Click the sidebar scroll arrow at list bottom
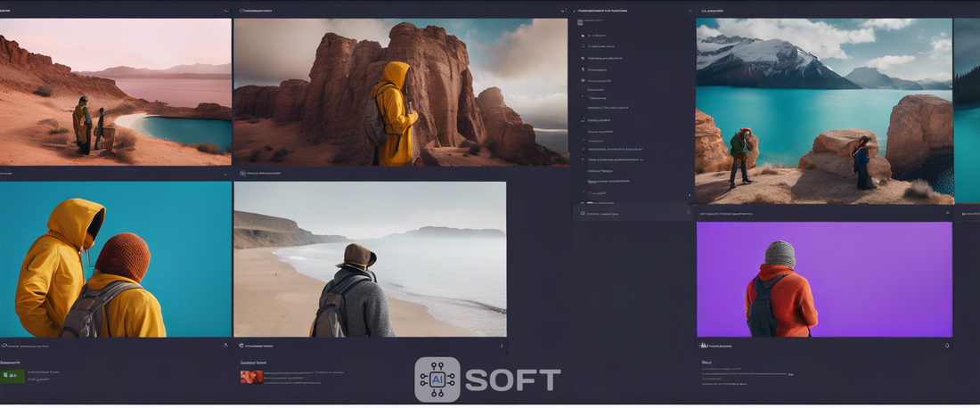The image size is (980, 408). (689, 194)
